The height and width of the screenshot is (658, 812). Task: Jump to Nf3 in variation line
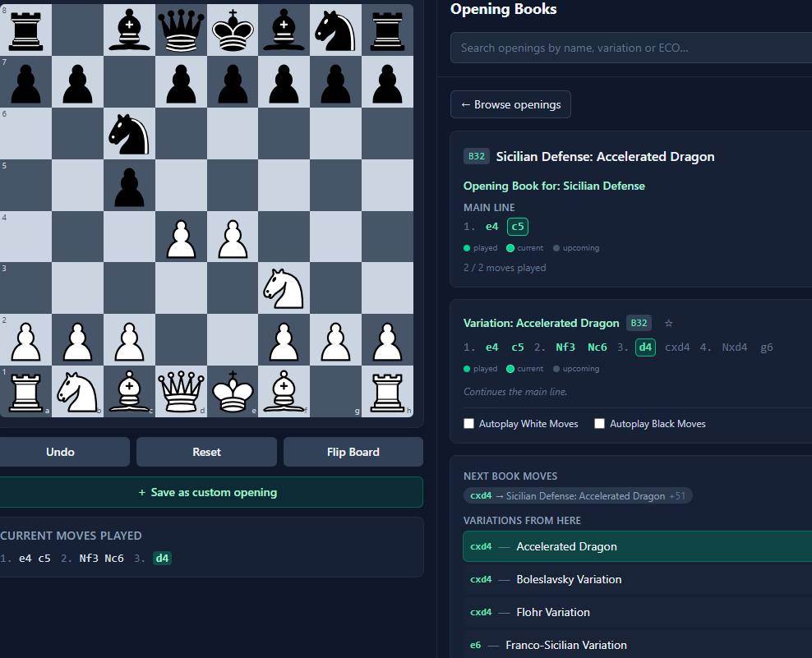565,347
